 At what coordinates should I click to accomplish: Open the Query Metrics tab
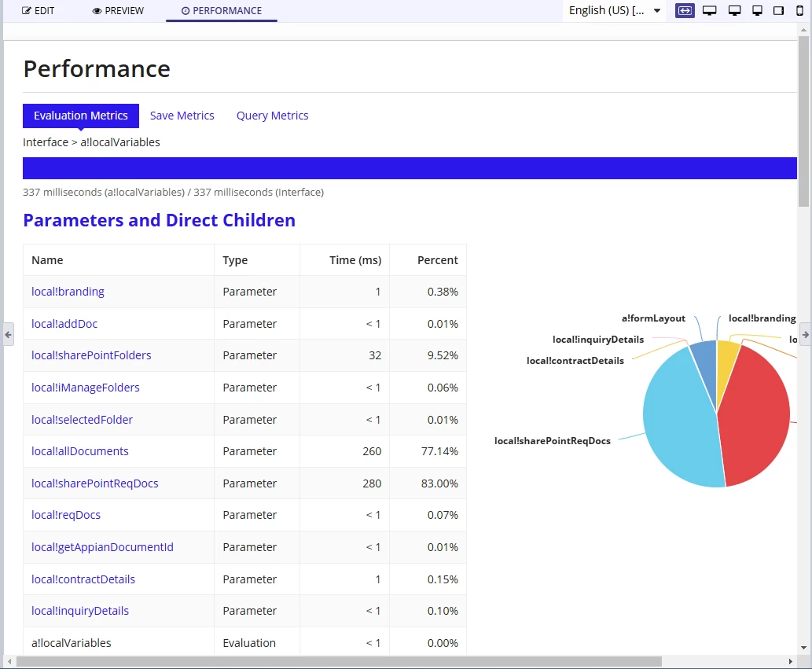pyautogui.click(x=273, y=116)
